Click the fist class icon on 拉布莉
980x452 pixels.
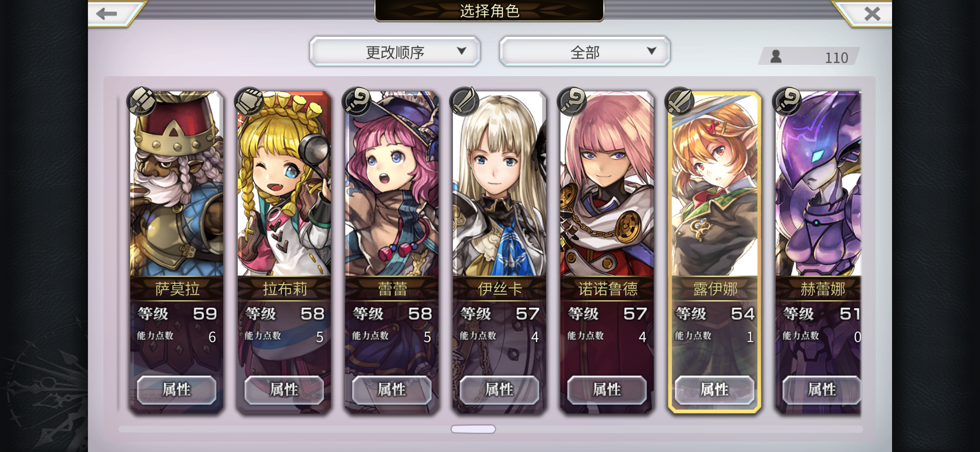click(x=249, y=101)
